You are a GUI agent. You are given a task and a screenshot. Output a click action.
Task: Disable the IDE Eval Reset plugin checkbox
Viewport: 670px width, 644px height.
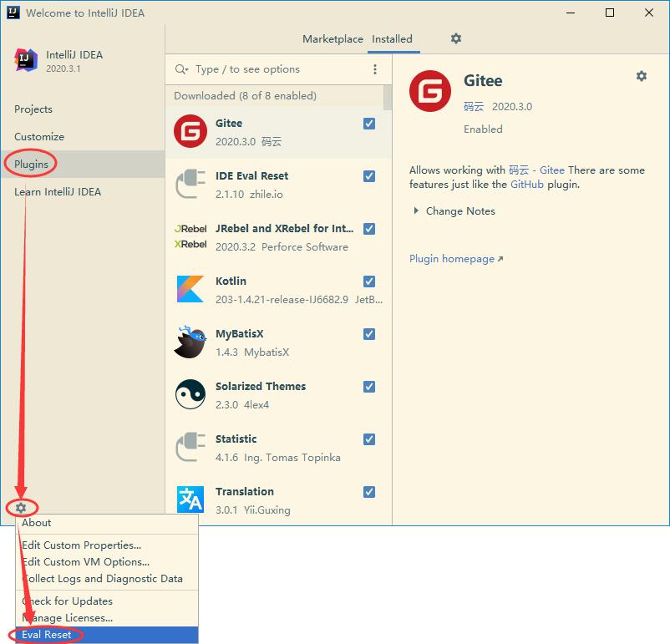coord(369,176)
